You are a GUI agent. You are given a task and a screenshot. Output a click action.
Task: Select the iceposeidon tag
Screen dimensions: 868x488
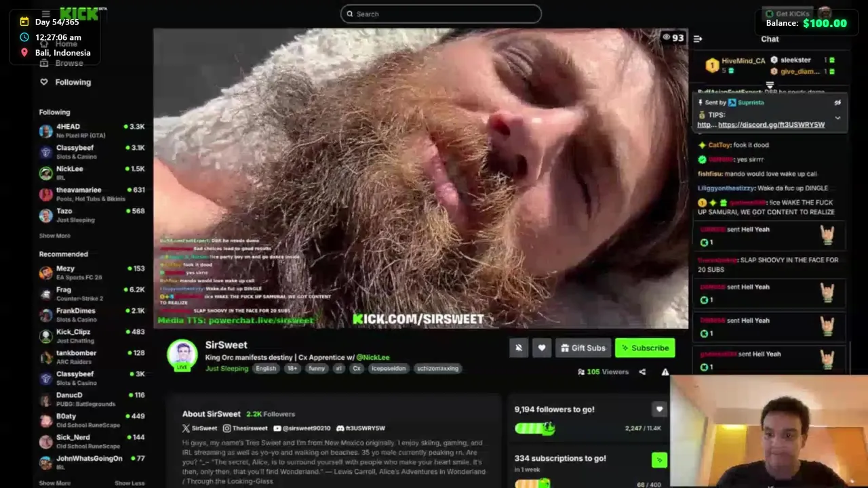tap(388, 369)
